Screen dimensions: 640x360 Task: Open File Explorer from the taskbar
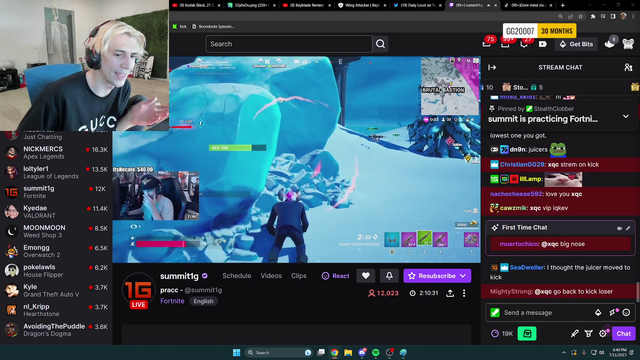[348, 352]
